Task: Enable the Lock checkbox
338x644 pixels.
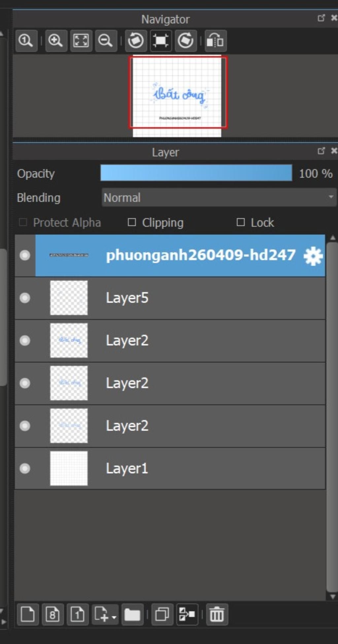Action: pyautogui.click(x=241, y=222)
